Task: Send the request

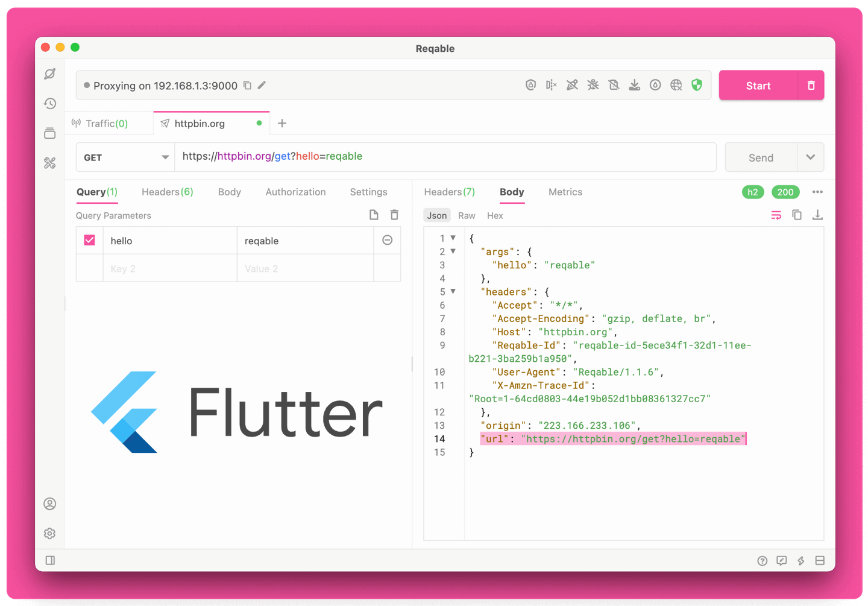Action: [761, 158]
